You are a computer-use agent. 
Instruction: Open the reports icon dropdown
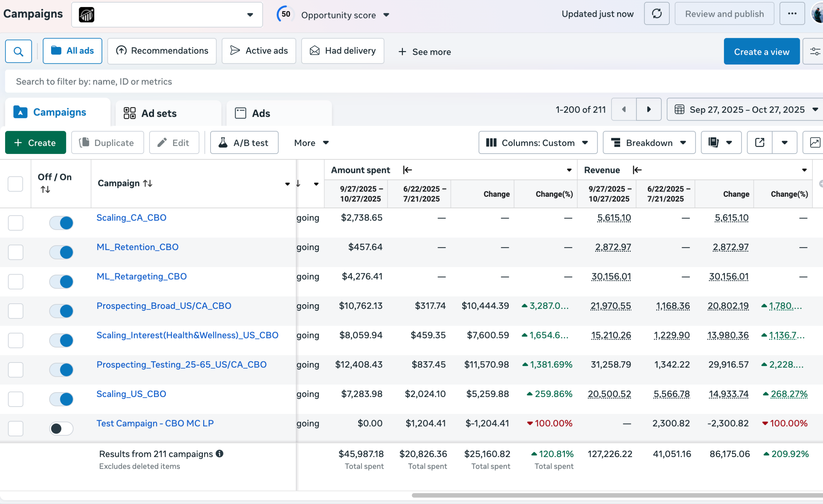(721, 143)
